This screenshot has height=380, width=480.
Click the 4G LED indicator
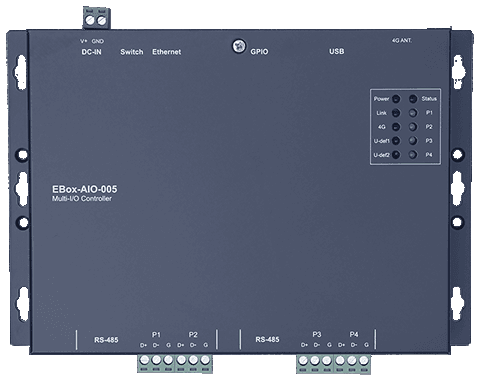coord(396,127)
